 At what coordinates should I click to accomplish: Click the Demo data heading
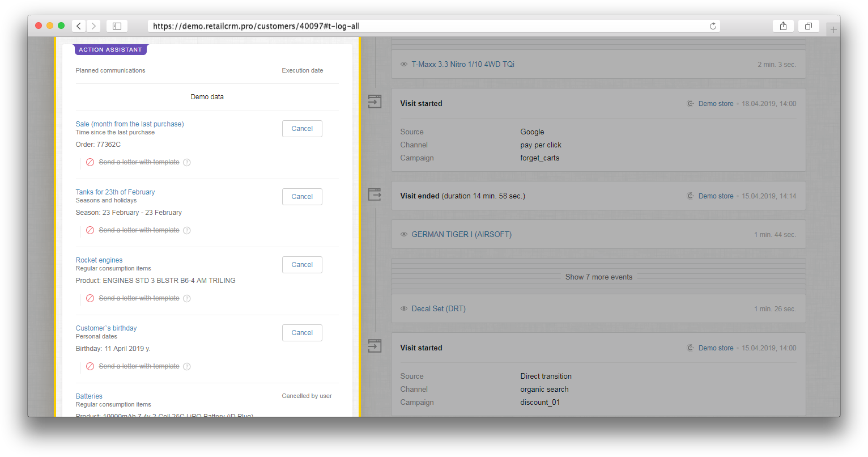207,97
